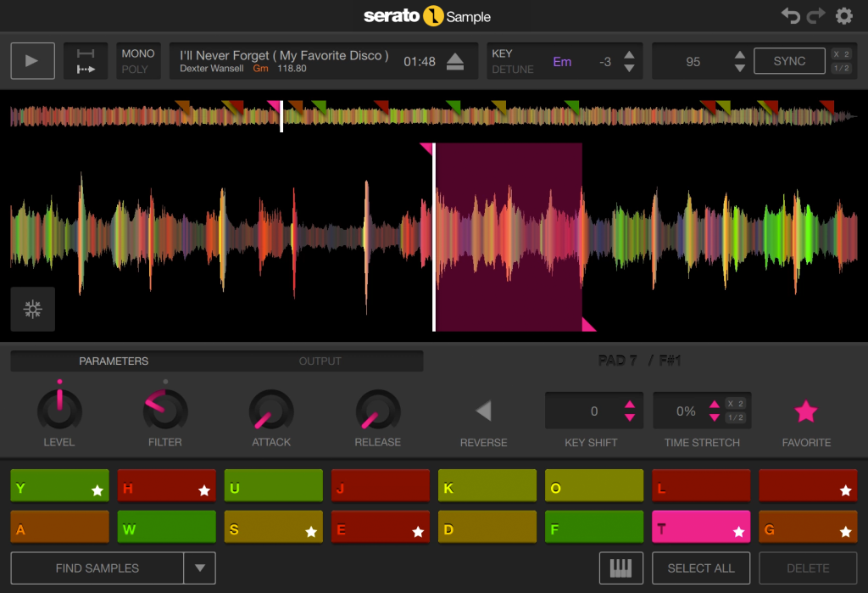Switch playback mode from MONO to POLY
Image resolution: width=868 pixels, height=593 pixels.
(138, 67)
